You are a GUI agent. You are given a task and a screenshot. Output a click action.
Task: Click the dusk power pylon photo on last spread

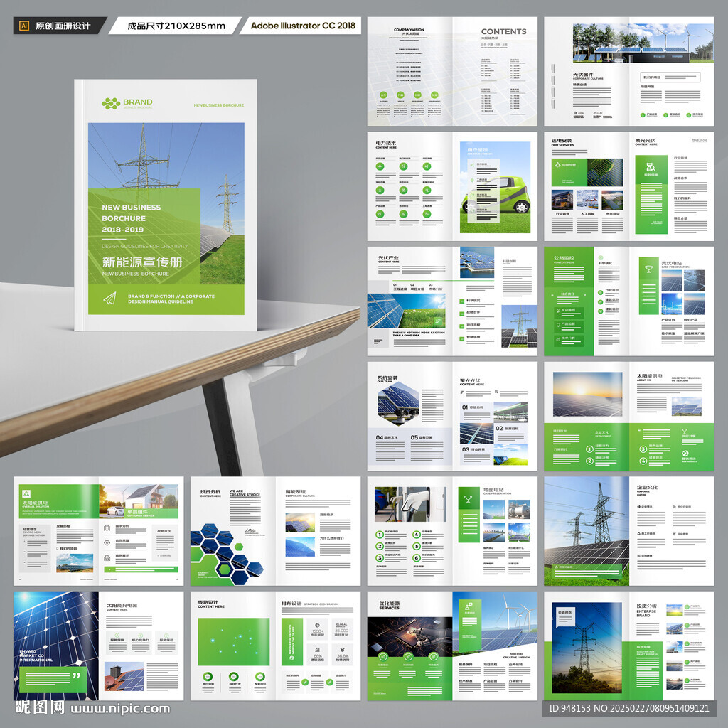(x=587, y=648)
